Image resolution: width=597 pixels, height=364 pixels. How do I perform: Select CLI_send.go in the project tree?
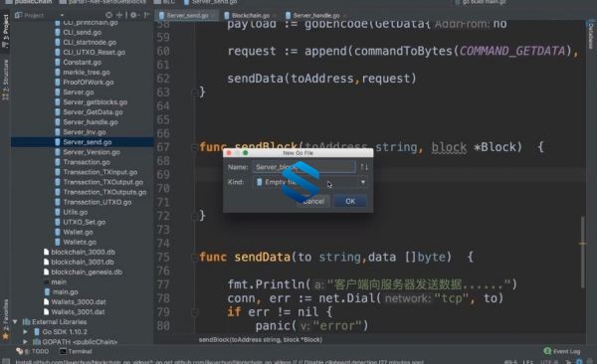82,33
